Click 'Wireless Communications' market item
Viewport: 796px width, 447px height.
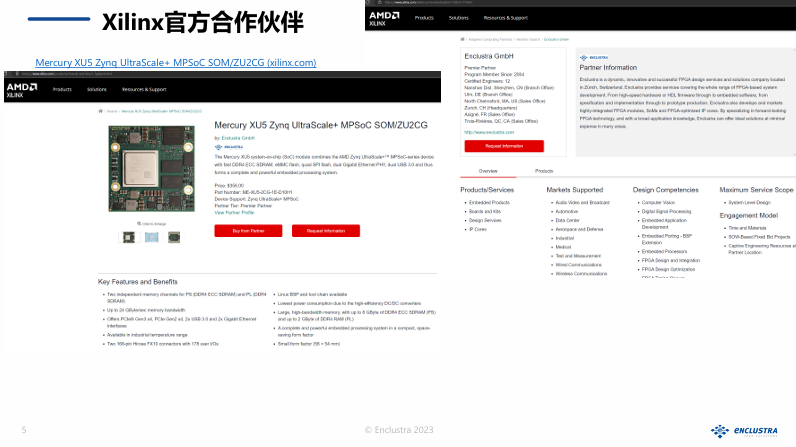(581, 273)
